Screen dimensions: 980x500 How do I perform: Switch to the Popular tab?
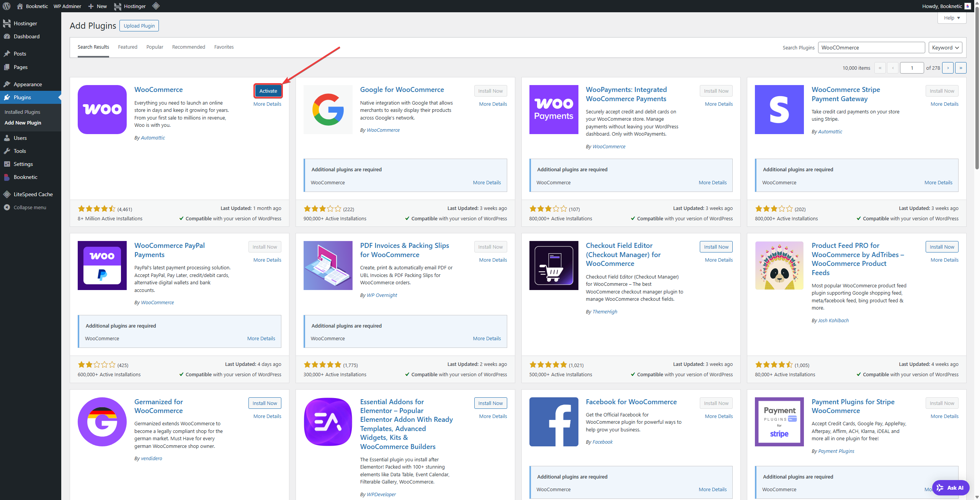coord(155,47)
